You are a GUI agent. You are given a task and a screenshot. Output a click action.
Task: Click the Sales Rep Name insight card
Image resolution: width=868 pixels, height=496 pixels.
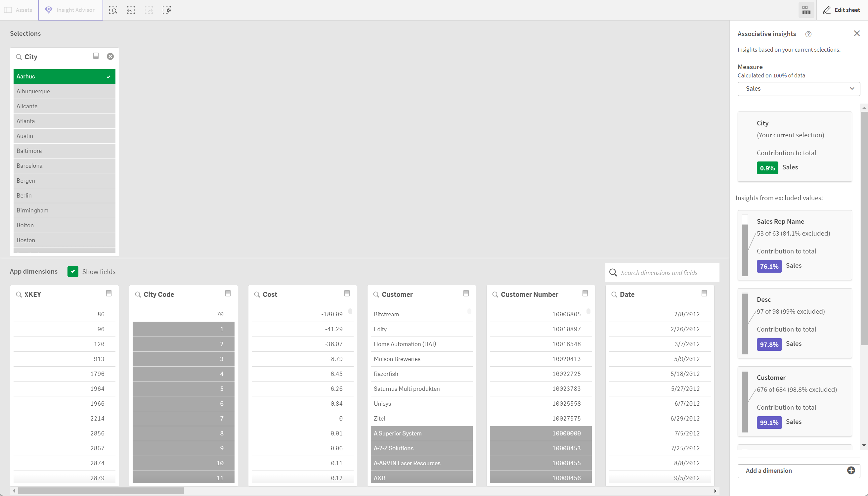coord(795,245)
